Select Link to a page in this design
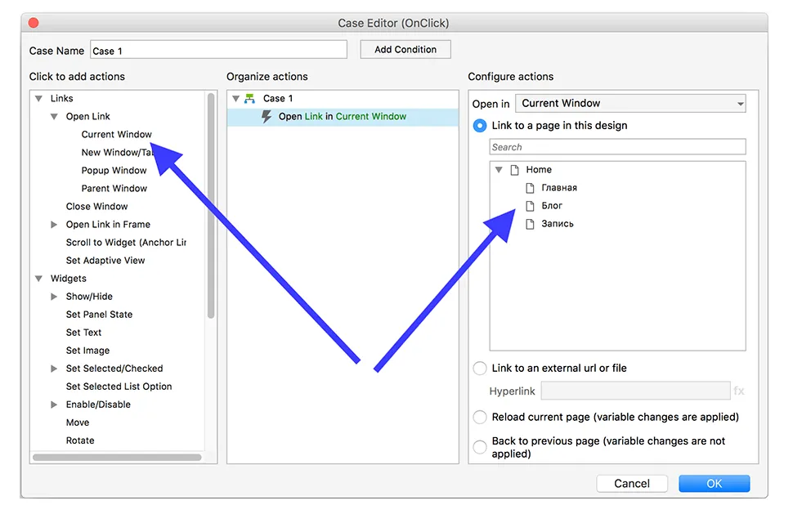793x532 pixels. [480, 126]
